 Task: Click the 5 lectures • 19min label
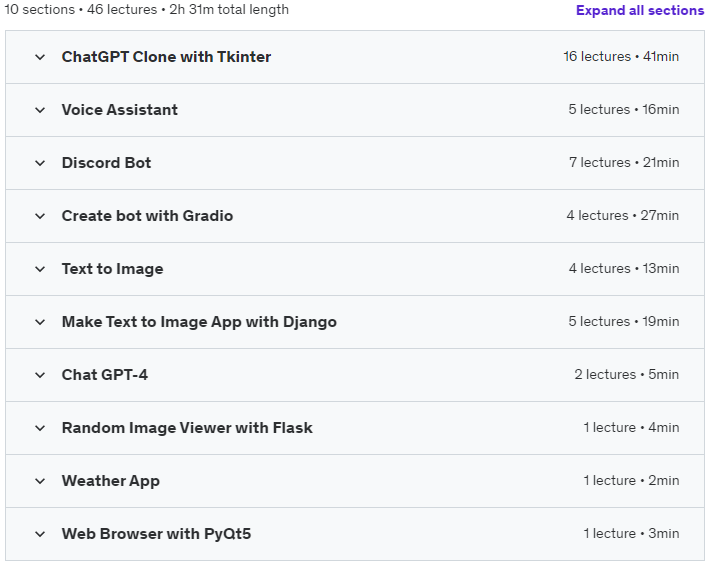pyautogui.click(x=624, y=321)
